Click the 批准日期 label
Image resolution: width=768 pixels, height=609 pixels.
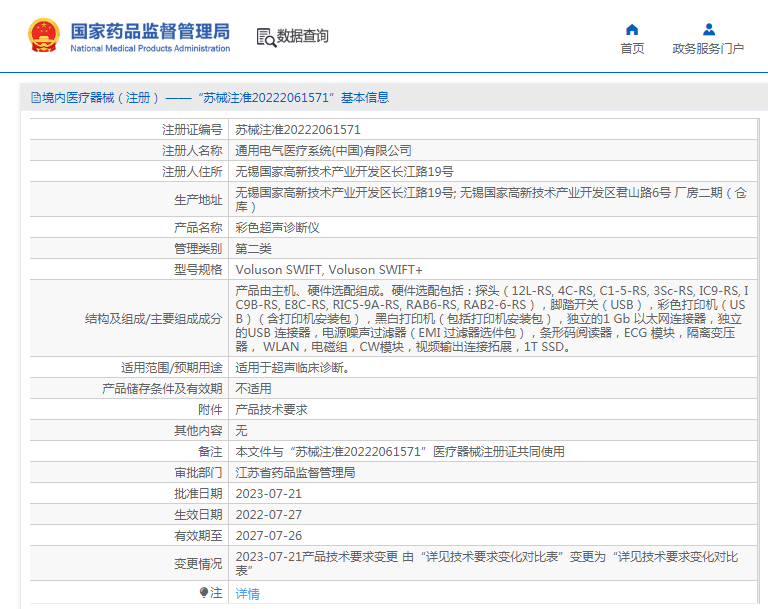(198, 494)
